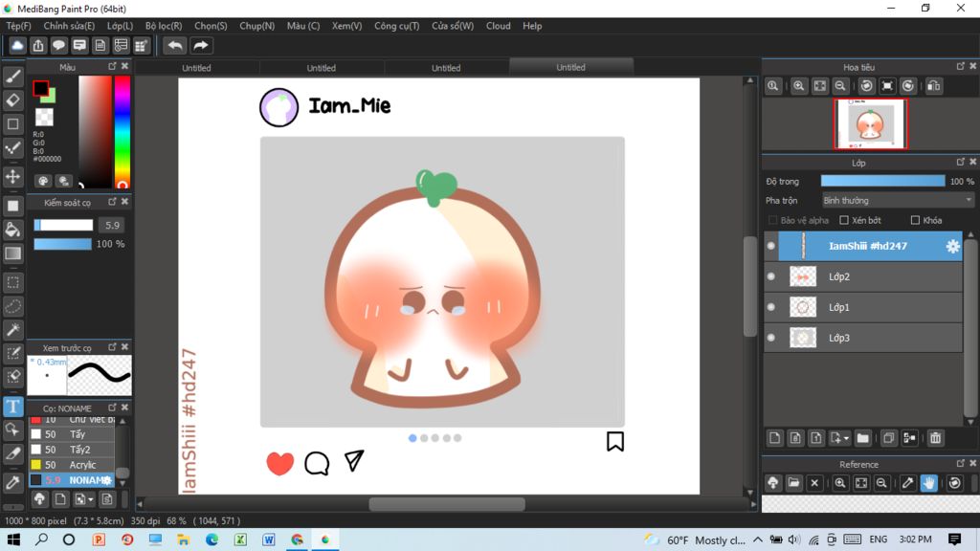Image resolution: width=980 pixels, height=551 pixels.
Task: Hide the Lớp2 layer
Action: coord(771,276)
